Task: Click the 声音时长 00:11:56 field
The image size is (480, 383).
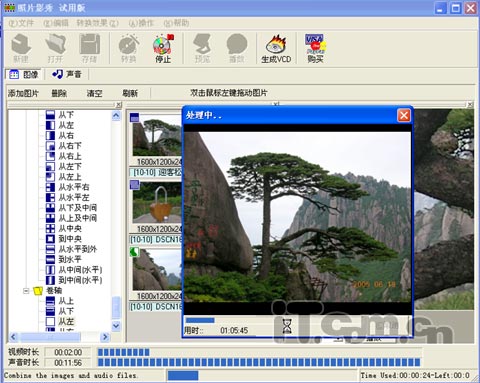Action: [x=68, y=362]
